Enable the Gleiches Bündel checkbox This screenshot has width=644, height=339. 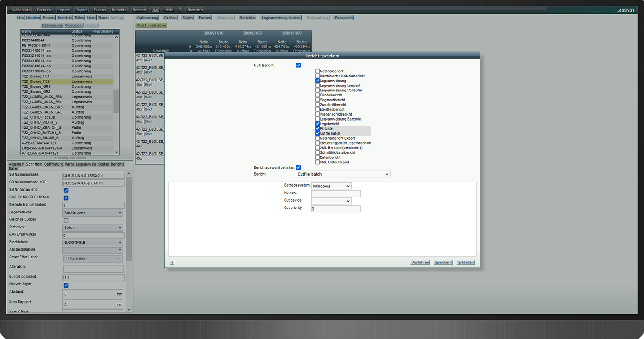click(x=66, y=220)
